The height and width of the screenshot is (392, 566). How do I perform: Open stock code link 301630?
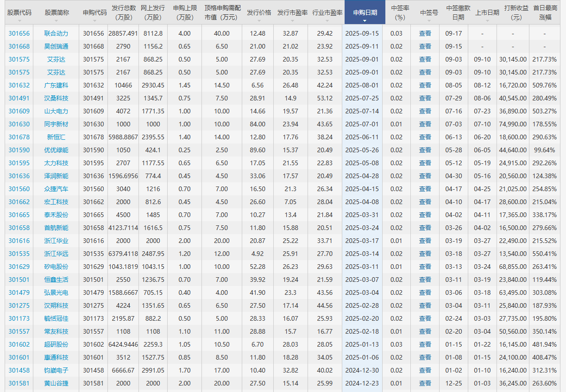click(19, 124)
